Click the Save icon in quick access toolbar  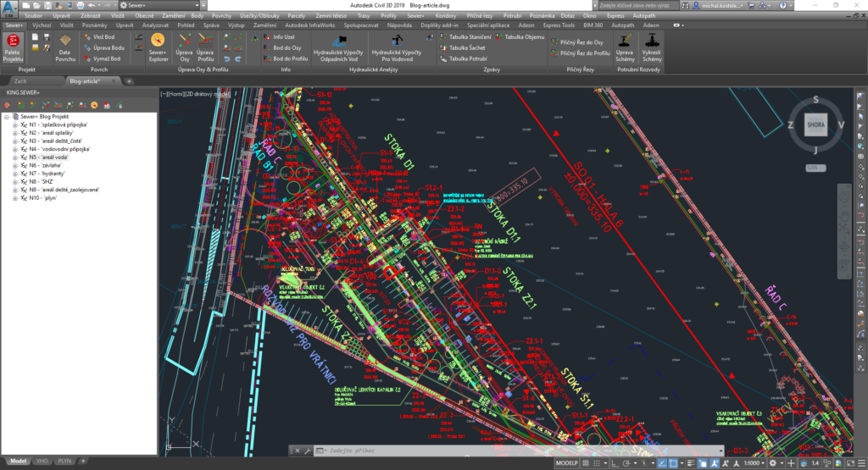click(x=47, y=5)
